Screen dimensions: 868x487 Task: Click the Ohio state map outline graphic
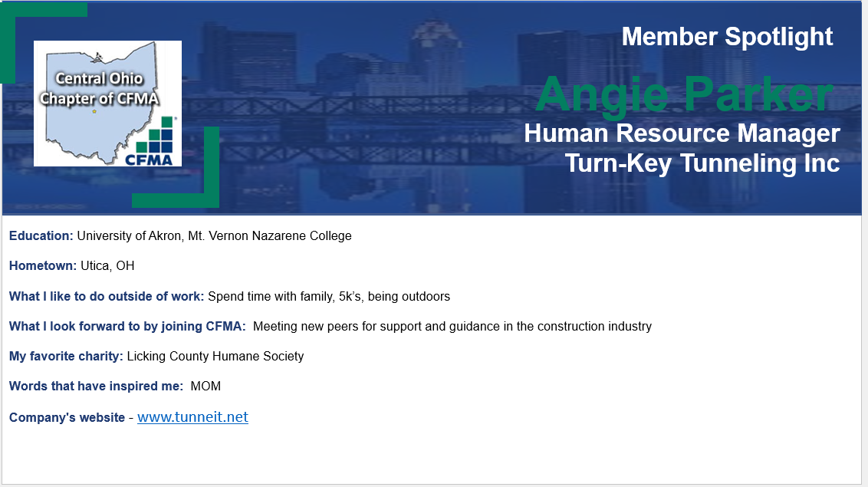pos(100,102)
